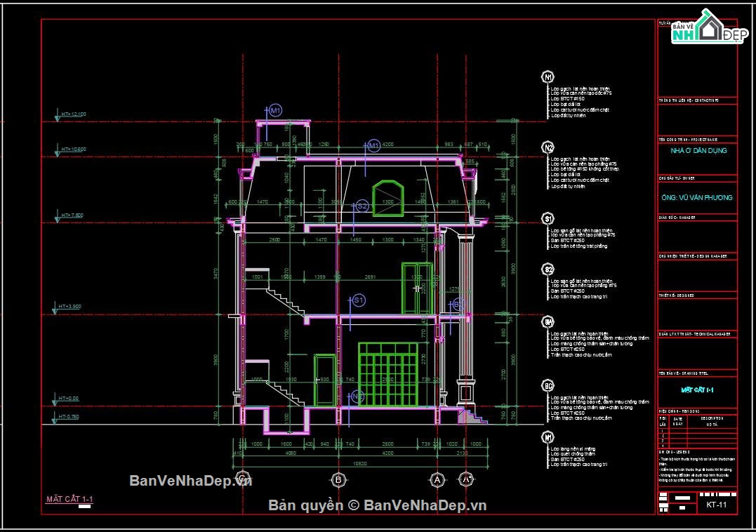756x532 pixels.
Task: Click the N2 legend bubble
Action: 548,147
